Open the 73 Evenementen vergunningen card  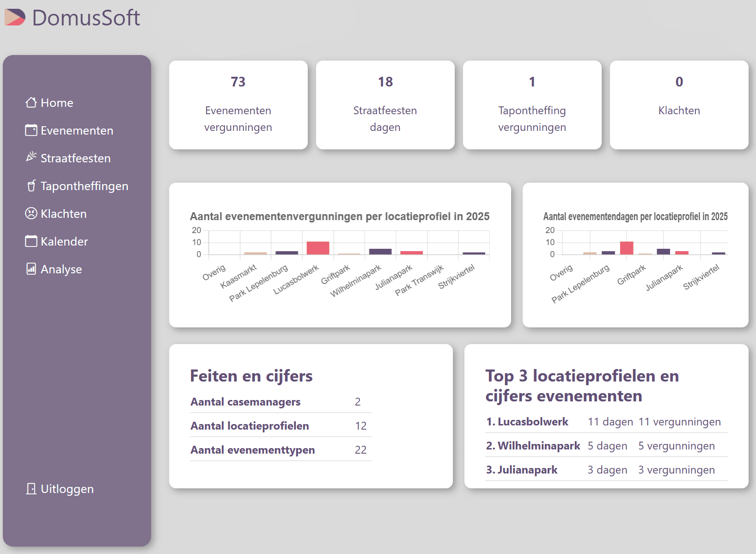238,105
